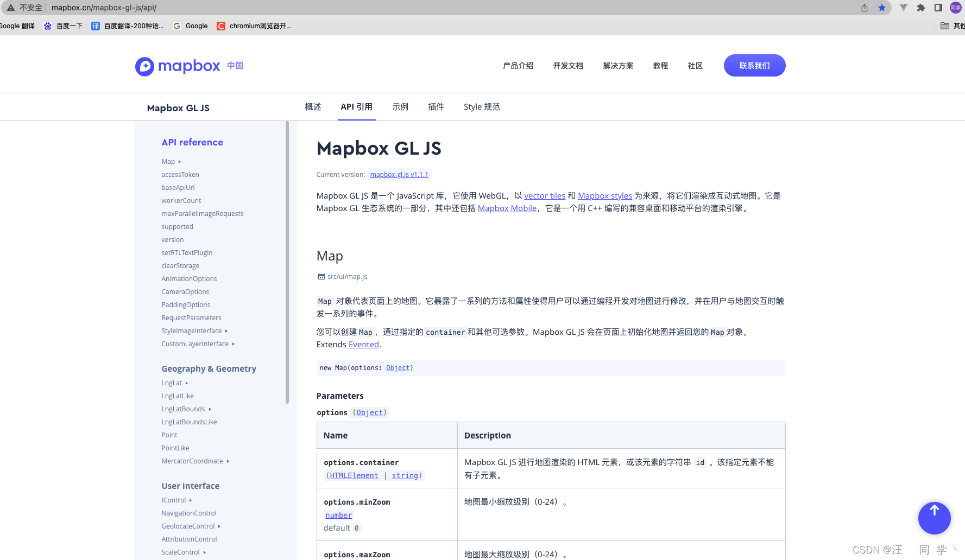Screen dimensions: 965x560
Task: Click the purple 同学 profile avatar
Action: click(x=955, y=8)
